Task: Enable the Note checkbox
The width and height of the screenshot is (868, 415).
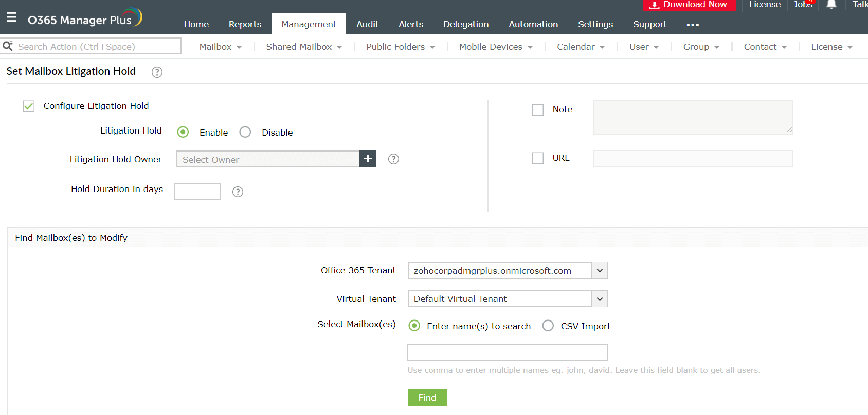Action: (x=537, y=110)
